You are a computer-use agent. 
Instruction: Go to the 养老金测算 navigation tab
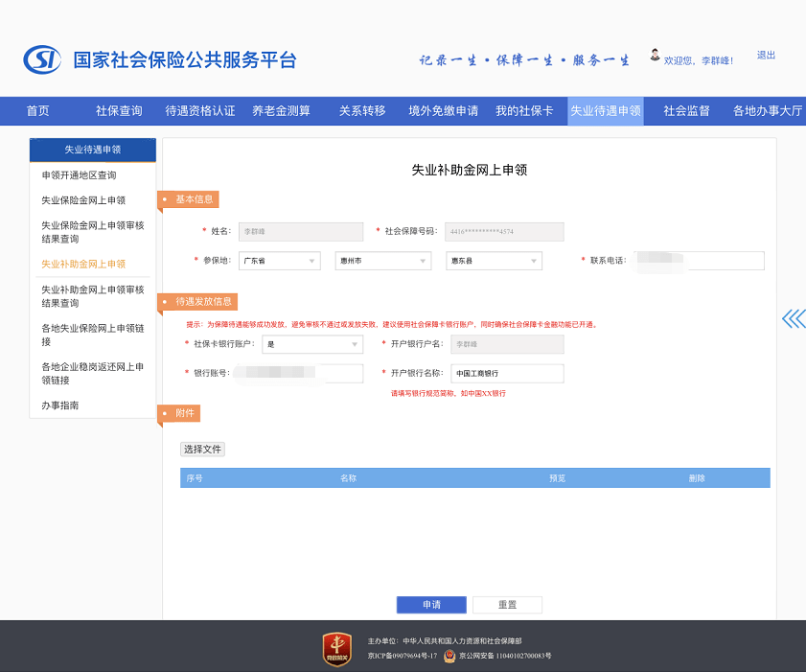tap(281, 111)
